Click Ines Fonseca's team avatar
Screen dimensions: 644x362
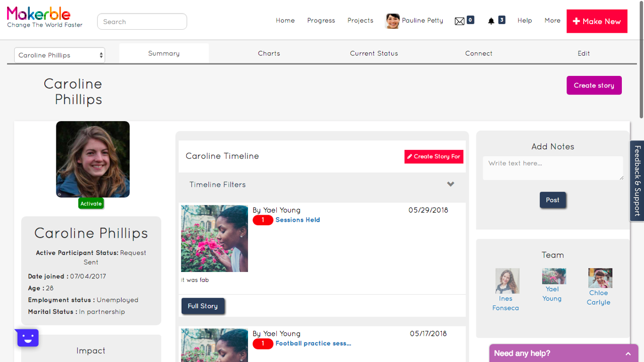pyautogui.click(x=507, y=281)
